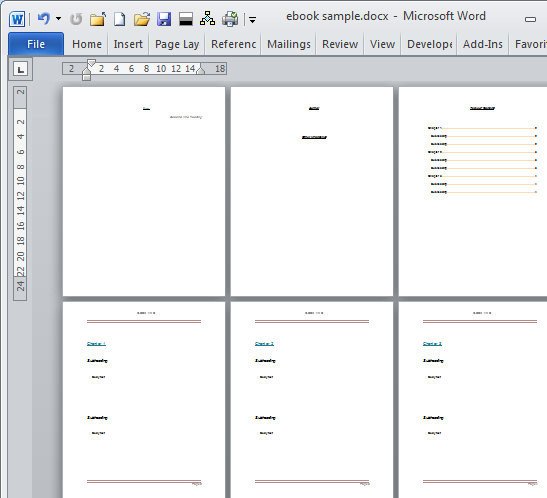Open the undo history dropdown arrow
The width and height of the screenshot is (547, 498).
(x=58, y=19)
